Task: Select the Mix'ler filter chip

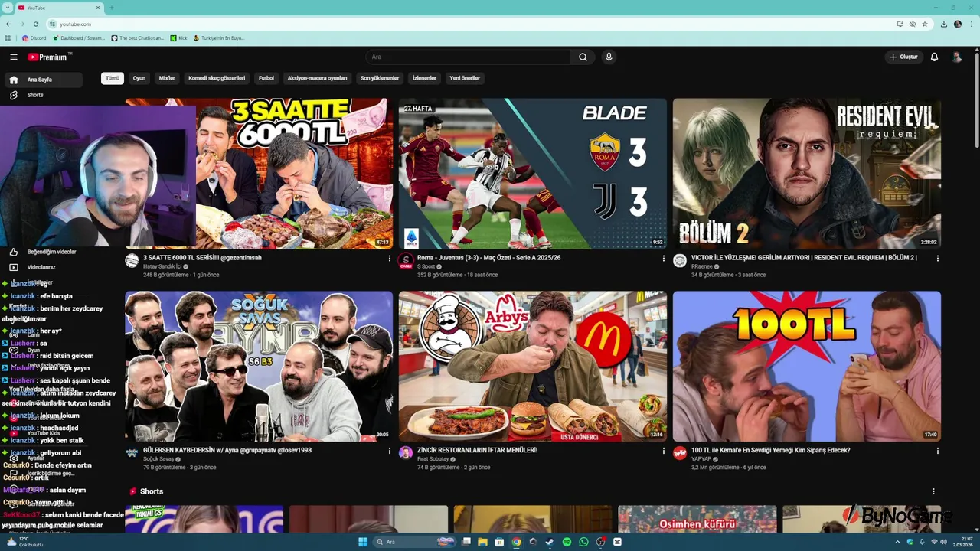Action: coord(167,78)
